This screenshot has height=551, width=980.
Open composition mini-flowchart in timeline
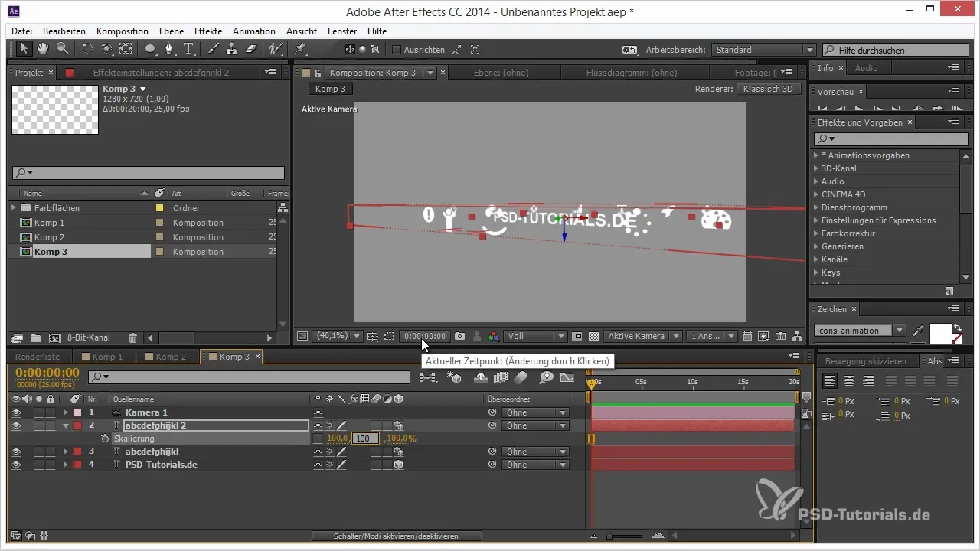coord(428,377)
